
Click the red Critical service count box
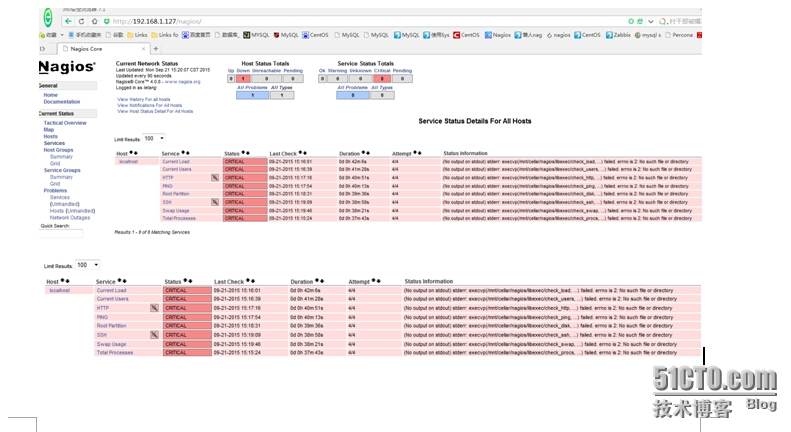[382, 79]
